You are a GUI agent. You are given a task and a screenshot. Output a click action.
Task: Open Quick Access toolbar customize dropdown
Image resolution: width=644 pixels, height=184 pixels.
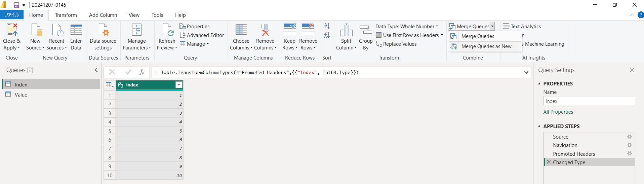point(24,5)
